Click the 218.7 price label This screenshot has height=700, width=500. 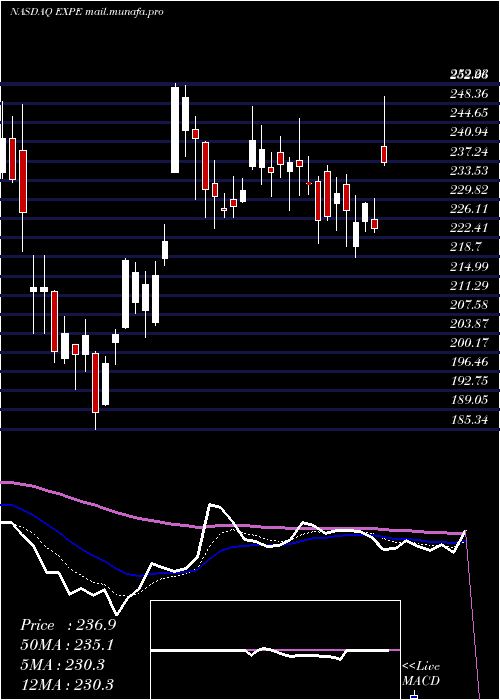[466, 248]
